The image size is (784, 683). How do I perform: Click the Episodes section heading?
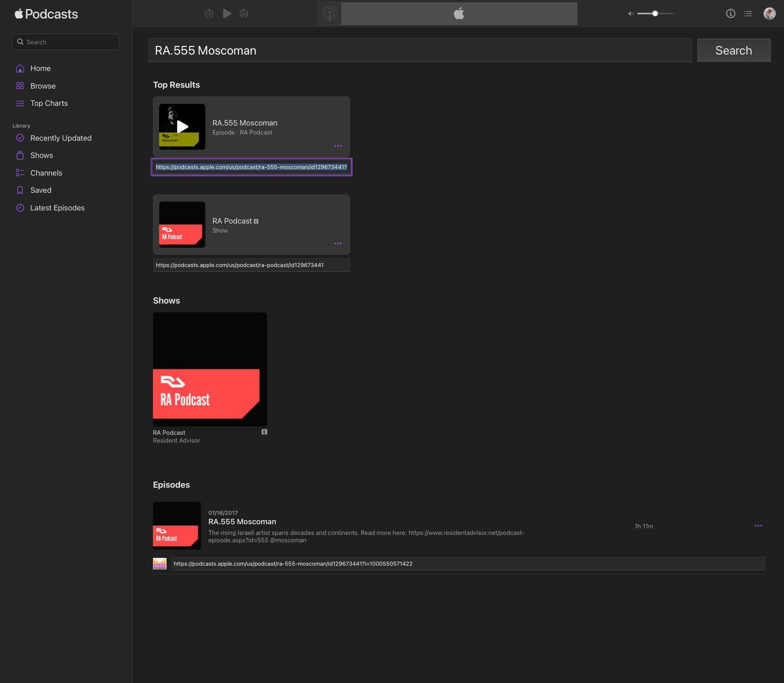point(171,485)
